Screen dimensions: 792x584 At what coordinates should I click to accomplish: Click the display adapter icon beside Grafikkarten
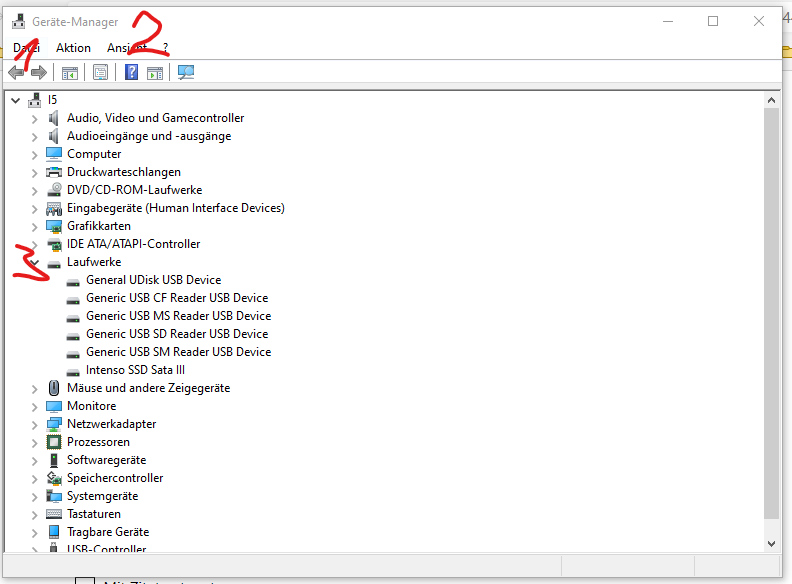[x=54, y=226]
